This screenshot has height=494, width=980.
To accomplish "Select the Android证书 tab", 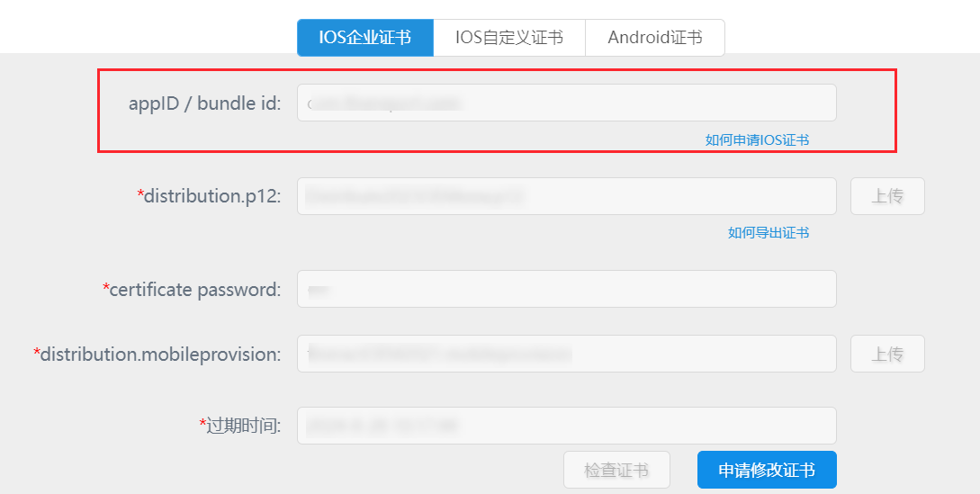I will [x=654, y=38].
